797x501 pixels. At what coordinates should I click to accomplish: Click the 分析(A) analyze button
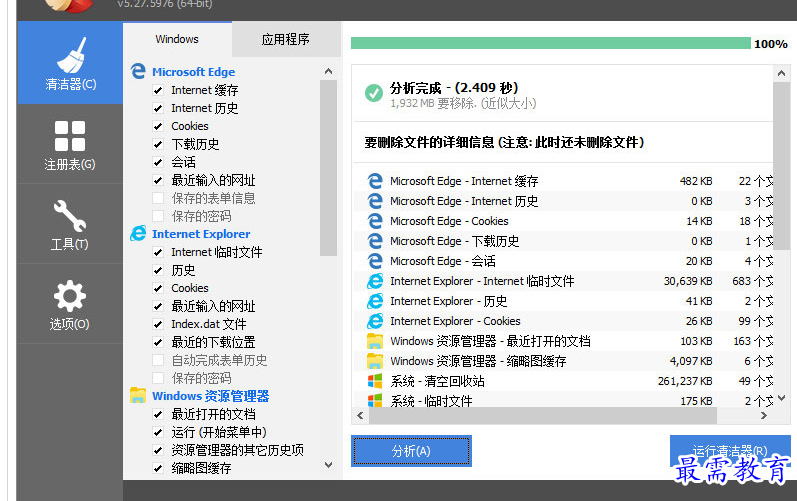pos(411,451)
